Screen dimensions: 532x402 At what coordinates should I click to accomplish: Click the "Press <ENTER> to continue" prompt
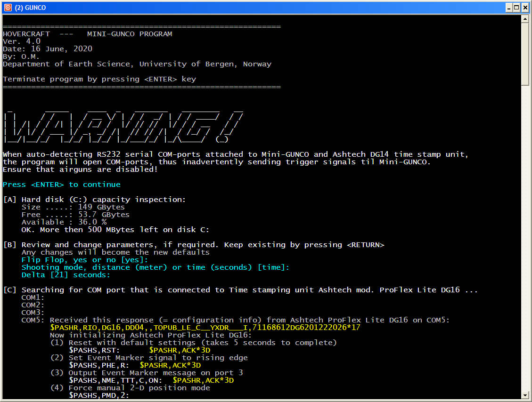(x=62, y=185)
